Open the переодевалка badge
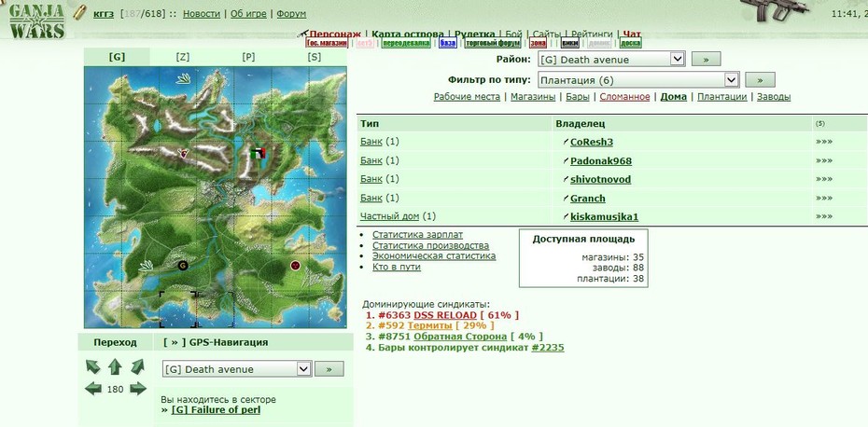Viewport: 868px width, 427px height. coord(406,43)
